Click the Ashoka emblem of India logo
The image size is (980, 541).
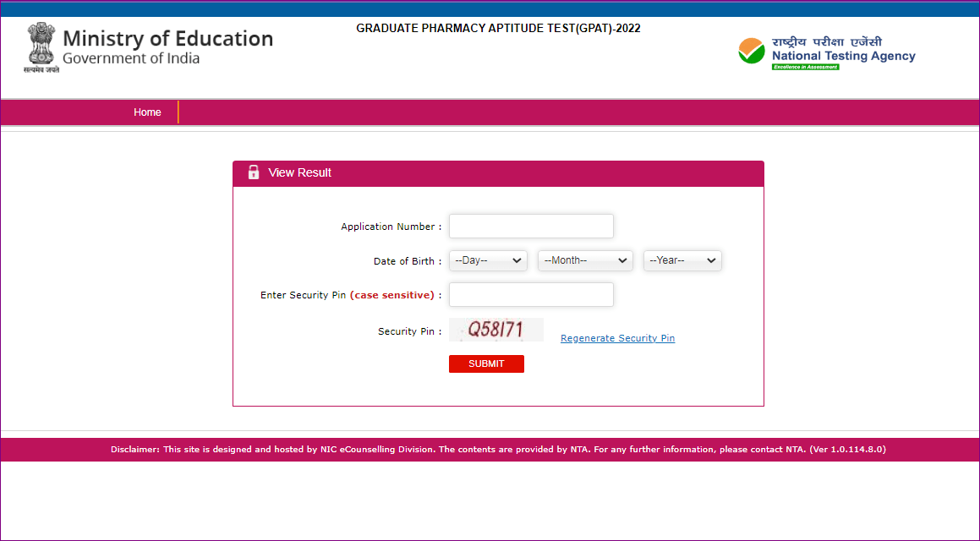39,46
